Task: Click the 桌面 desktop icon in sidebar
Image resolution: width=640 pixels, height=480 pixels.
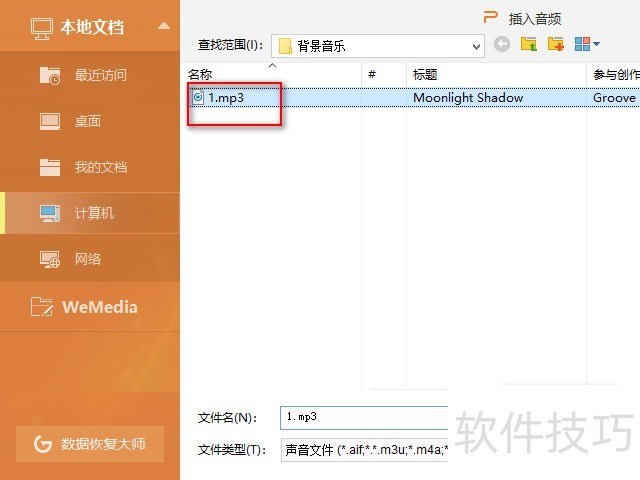Action: 50,122
